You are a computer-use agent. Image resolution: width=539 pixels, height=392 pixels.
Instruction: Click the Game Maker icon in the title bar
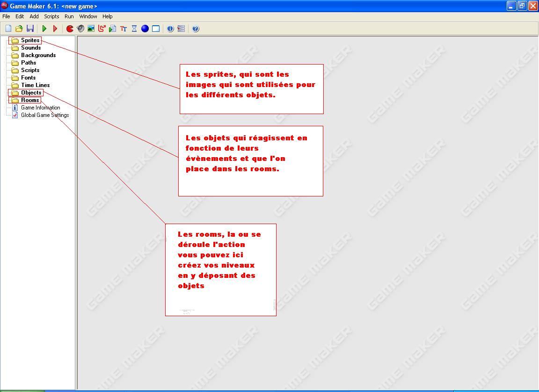(x=5, y=6)
